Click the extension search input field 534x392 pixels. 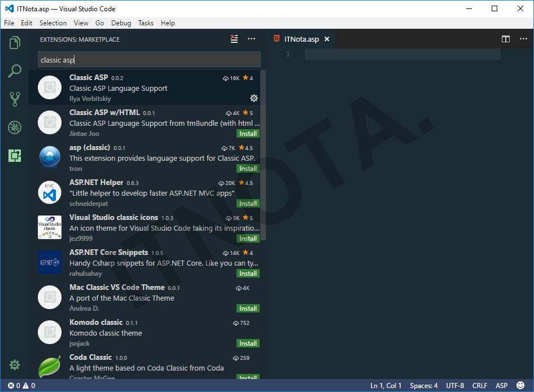149,60
